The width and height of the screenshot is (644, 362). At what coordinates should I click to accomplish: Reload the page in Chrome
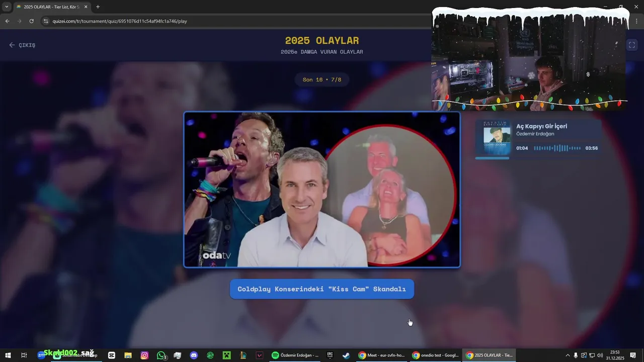[x=31, y=21]
